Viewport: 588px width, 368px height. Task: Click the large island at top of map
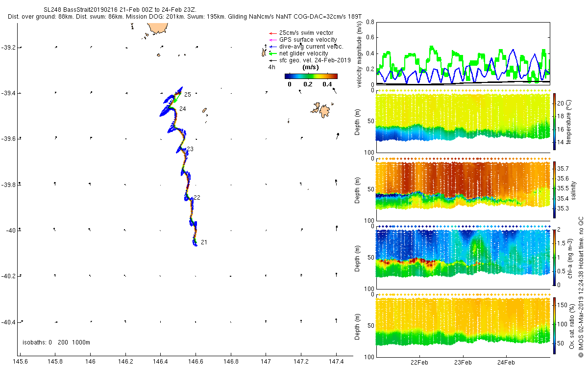point(159,28)
